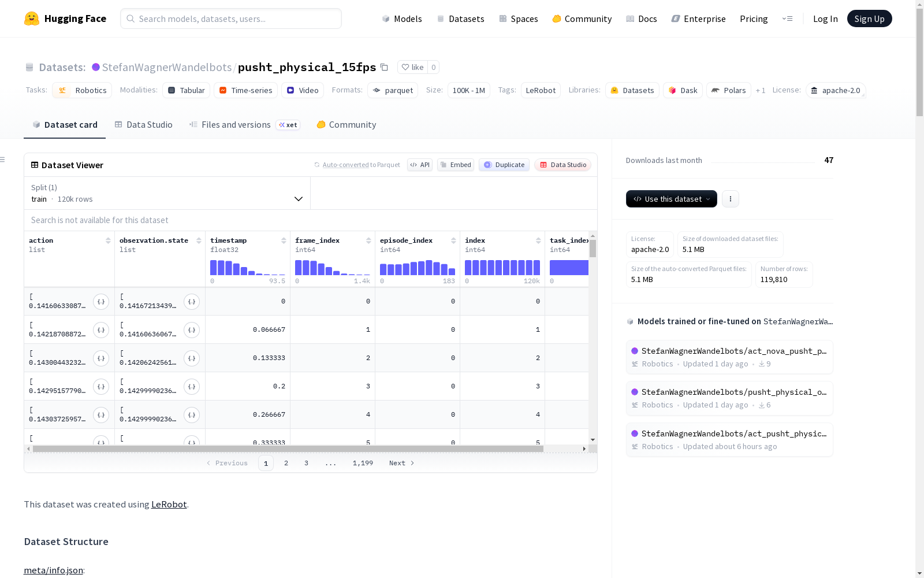Show the +1 more libraries

(761, 90)
